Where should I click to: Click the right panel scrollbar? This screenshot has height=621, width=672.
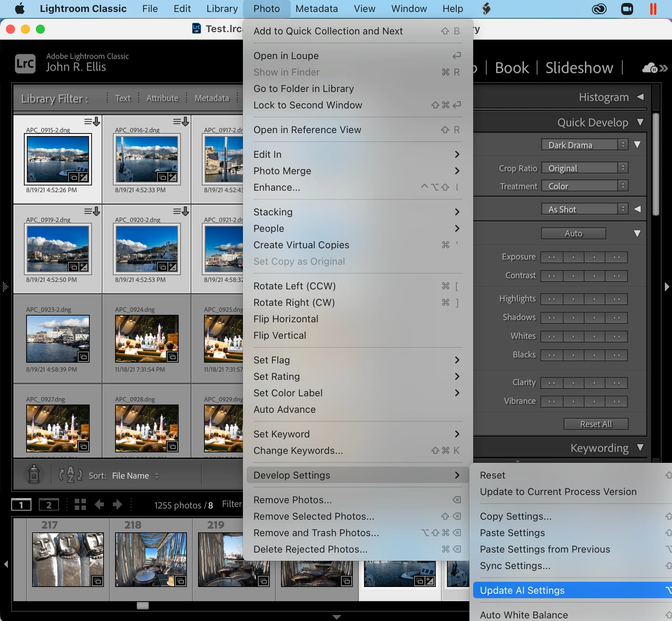pyautogui.click(x=656, y=165)
